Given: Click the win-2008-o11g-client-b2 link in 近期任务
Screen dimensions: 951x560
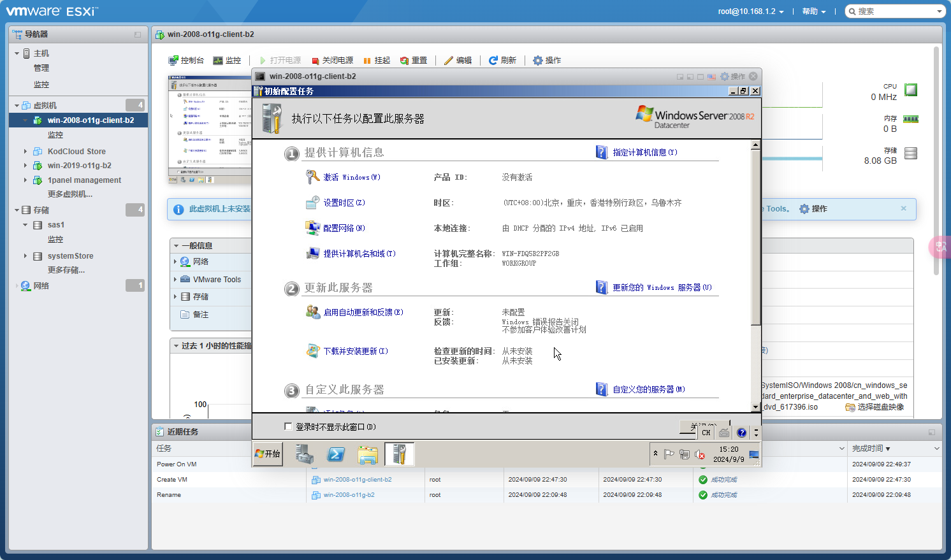Looking at the screenshot, I should (x=358, y=480).
